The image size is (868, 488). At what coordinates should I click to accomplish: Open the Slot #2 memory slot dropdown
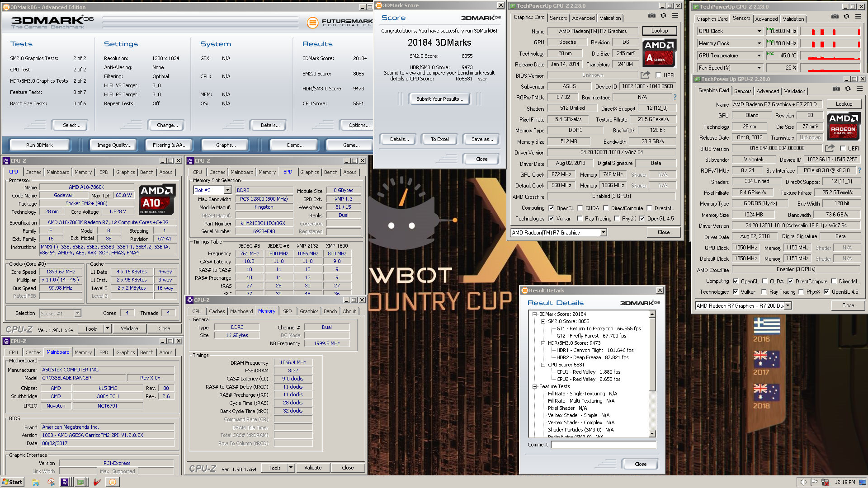(x=212, y=190)
